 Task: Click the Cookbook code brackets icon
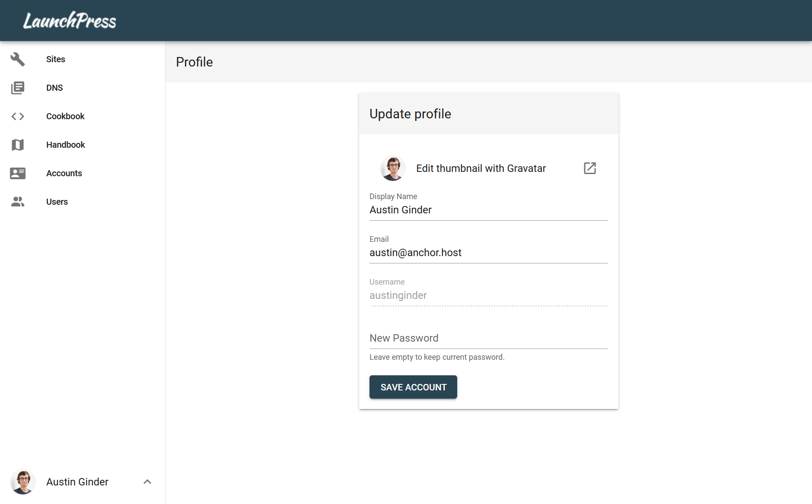pyautogui.click(x=18, y=116)
